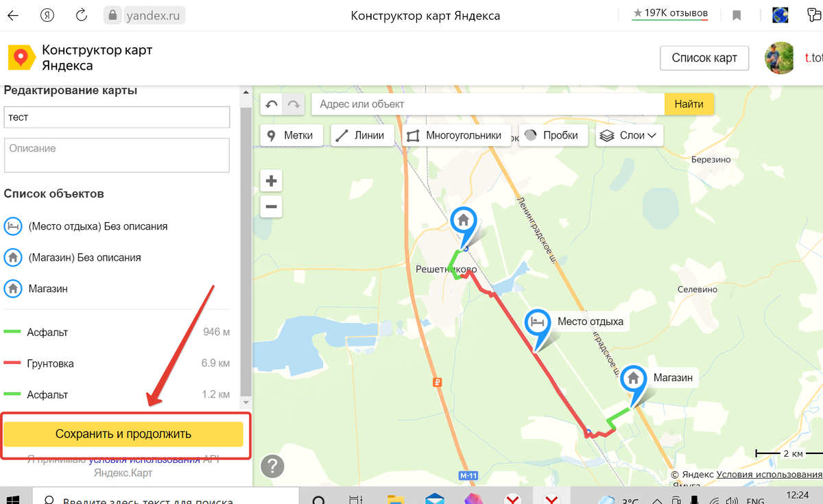Open Условия использования link on map
The width and height of the screenshot is (823, 504).
tap(770, 475)
